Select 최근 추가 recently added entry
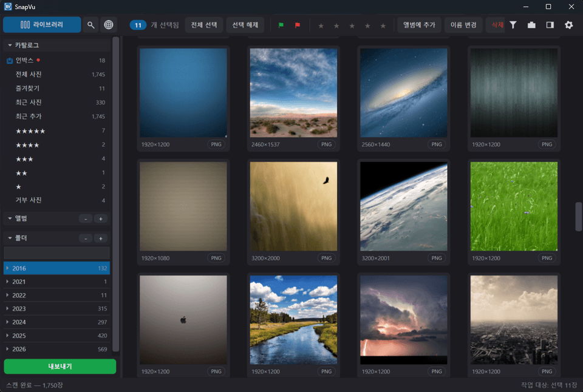 click(57, 117)
